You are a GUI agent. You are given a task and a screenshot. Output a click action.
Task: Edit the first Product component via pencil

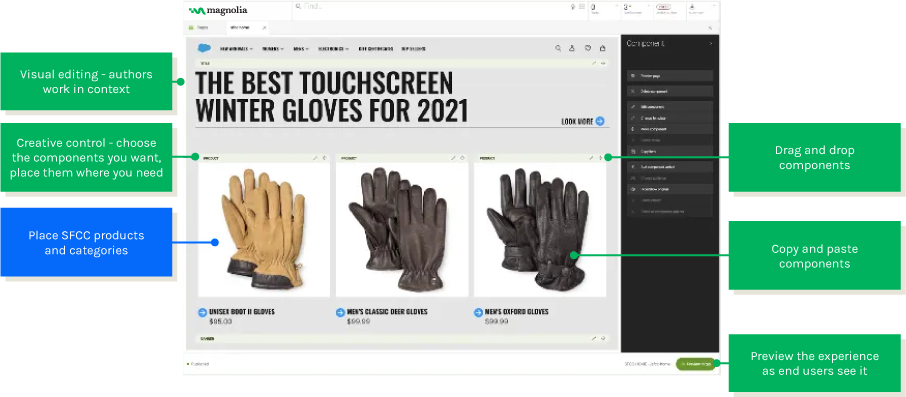click(315, 157)
